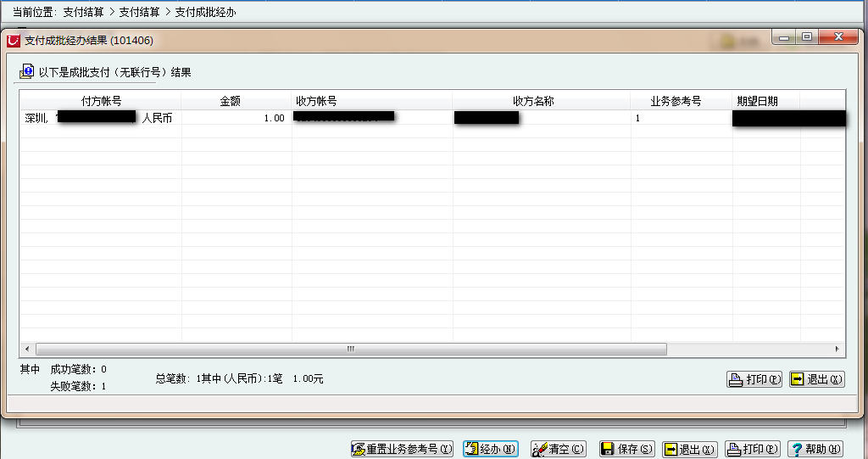Click the table's horizontal scrollbar left arrow
This screenshot has width=868, height=459.
27,349
